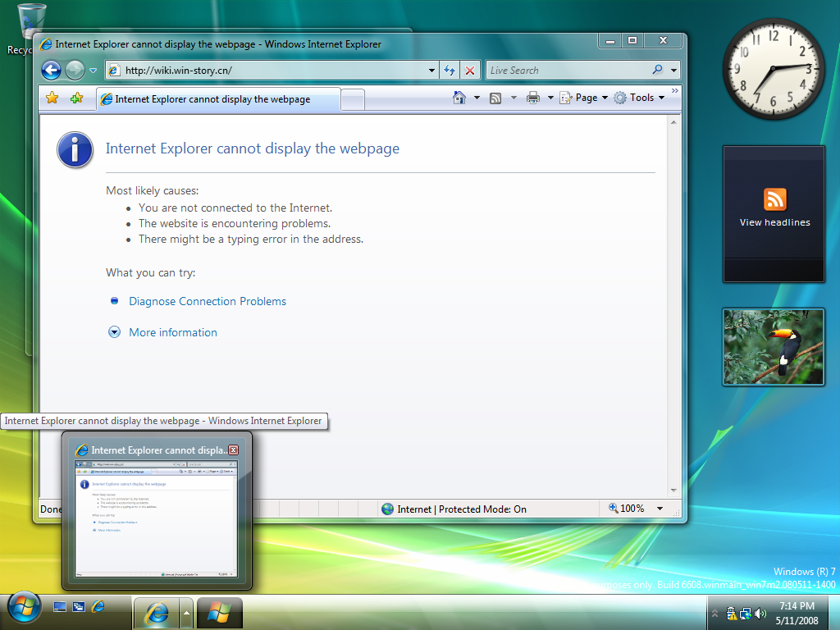
Task: Click the RSS Feeds toolbar icon
Action: 495,98
